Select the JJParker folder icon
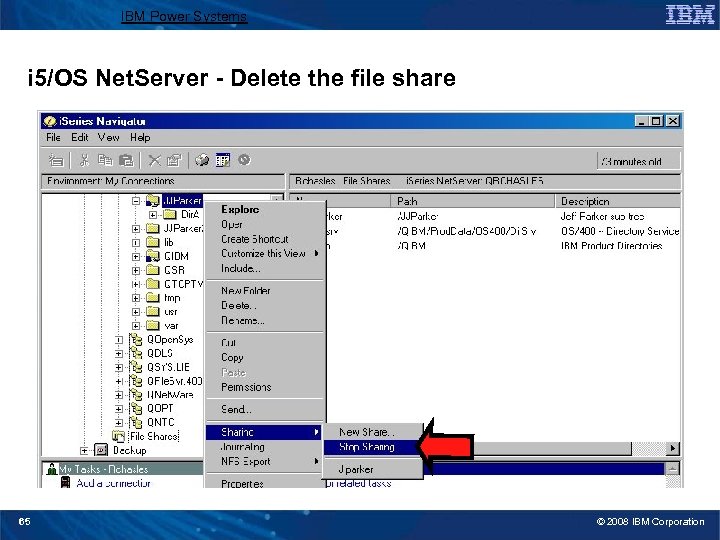Screen dimensions: 720x540 152,201
